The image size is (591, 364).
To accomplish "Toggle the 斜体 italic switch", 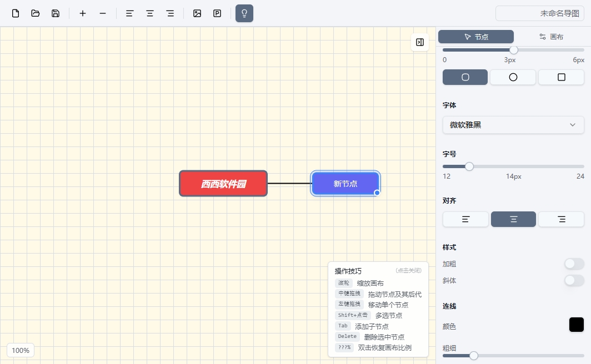I will pos(574,280).
